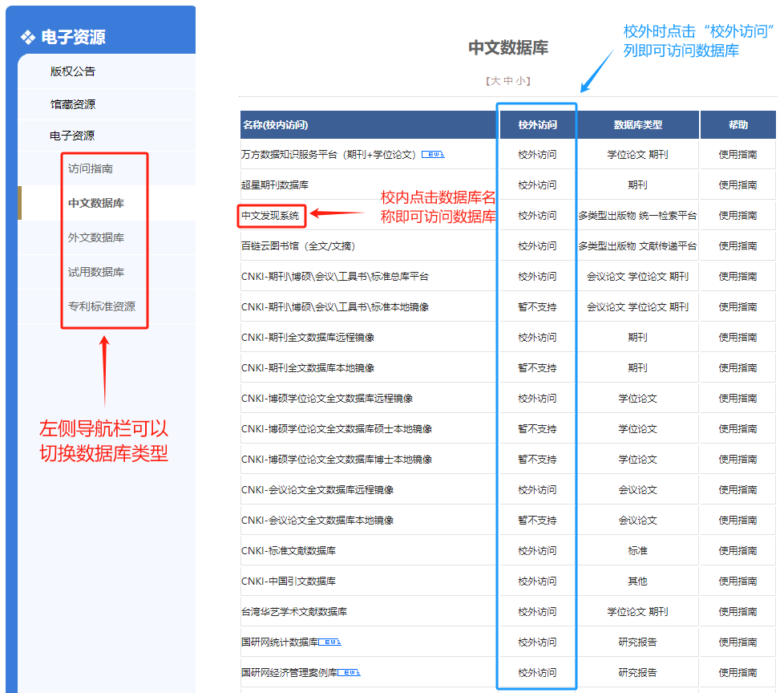Image resolution: width=784 pixels, height=693 pixels.
Task: Open the CNKI-中国引文数据库 link
Action: (x=289, y=582)
